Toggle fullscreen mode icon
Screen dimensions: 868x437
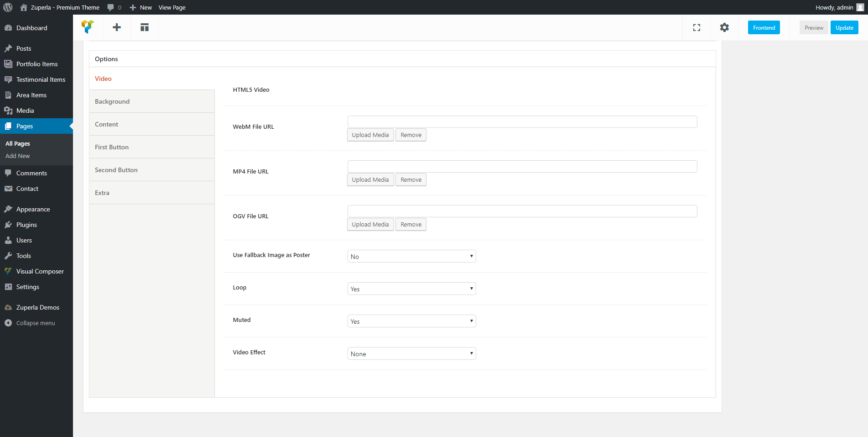point(696,27)
